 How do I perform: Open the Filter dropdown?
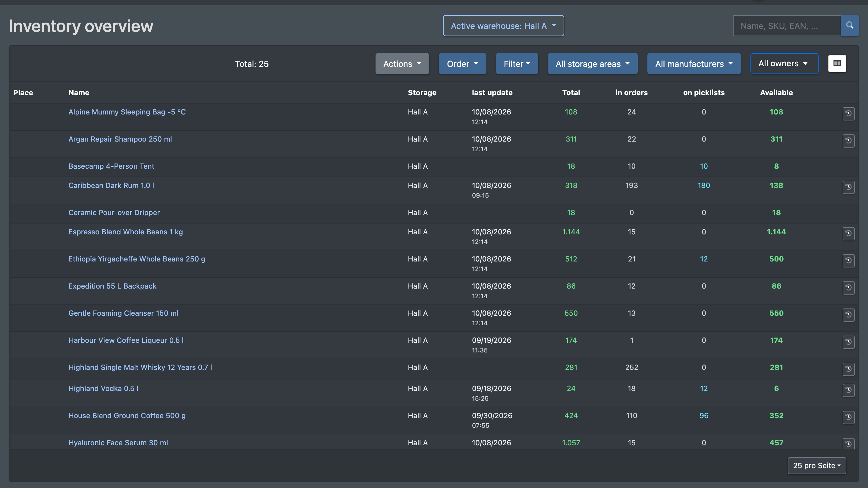tap(517, 64)
